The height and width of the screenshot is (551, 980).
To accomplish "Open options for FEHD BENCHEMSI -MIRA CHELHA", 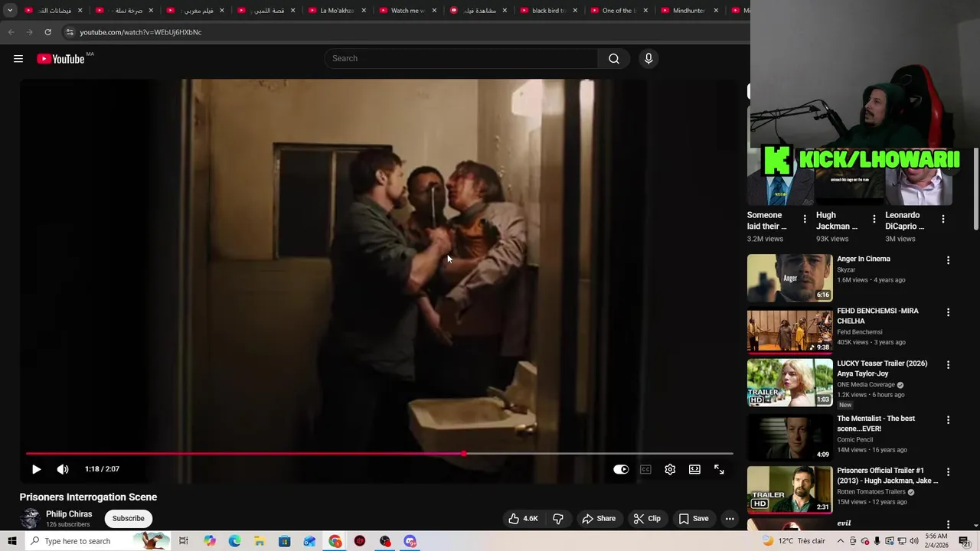I will (x=948, y=312).
